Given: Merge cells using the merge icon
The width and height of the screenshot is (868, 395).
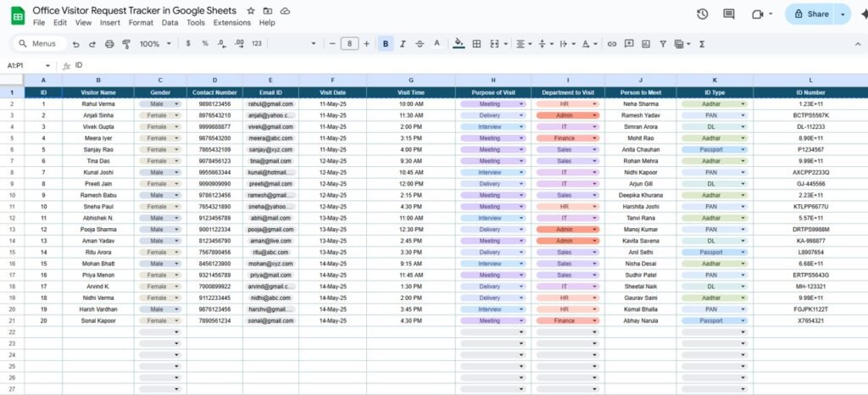Looking at the screenshot, I should tap(495, 44).
